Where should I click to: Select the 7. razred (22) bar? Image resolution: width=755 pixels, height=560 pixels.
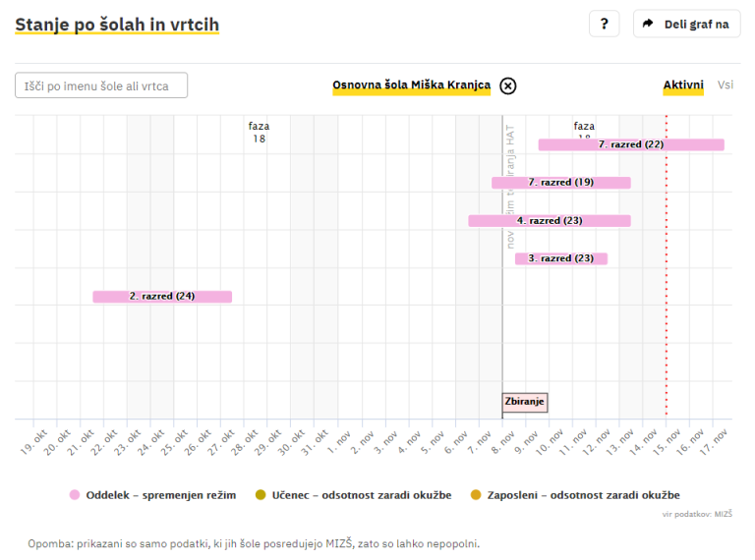(x=630, y=144)
